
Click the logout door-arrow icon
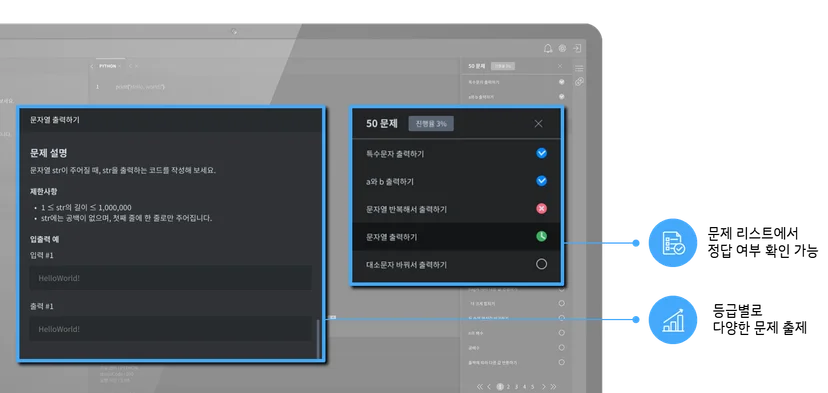577,48
